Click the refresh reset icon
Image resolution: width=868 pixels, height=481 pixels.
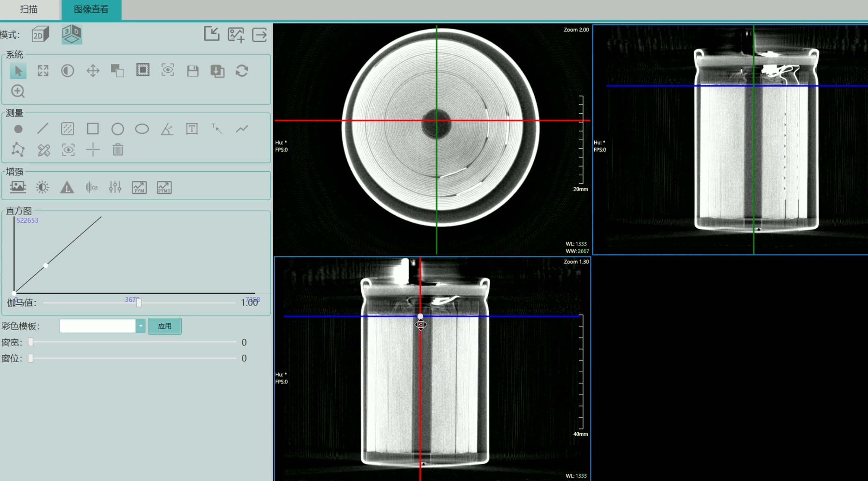click(x=242, y=71)
